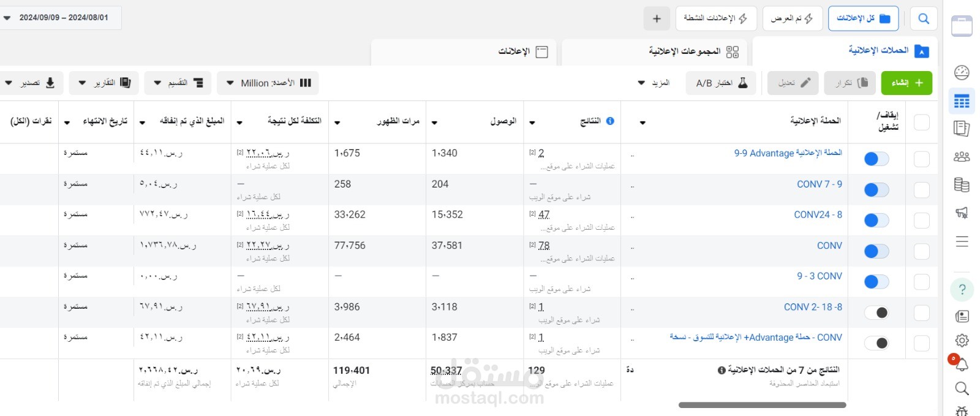Click the plus button to add new view
980x416 pixels.
[x=657, y=18]
